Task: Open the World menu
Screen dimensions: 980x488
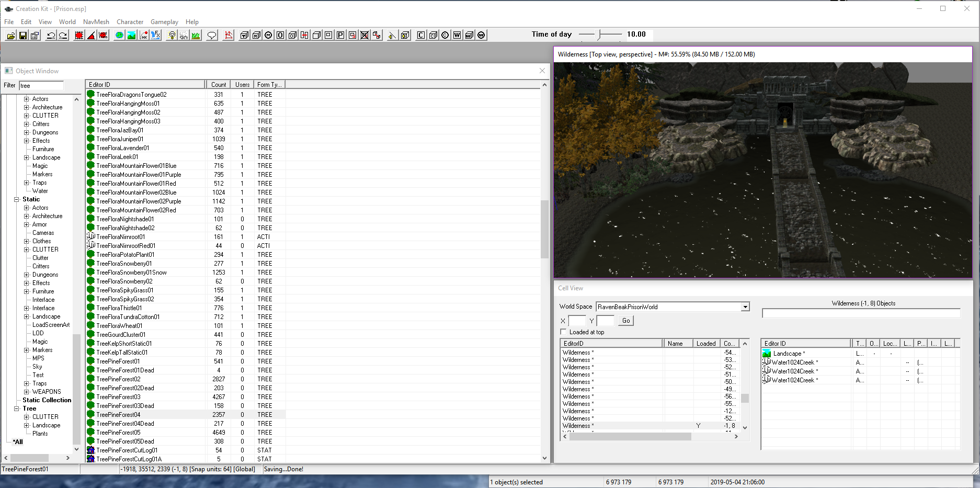Action: 67,22
